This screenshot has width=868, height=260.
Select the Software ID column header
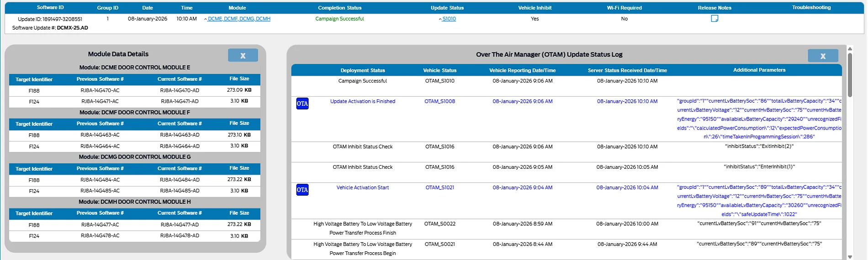(x=50, y=7)
